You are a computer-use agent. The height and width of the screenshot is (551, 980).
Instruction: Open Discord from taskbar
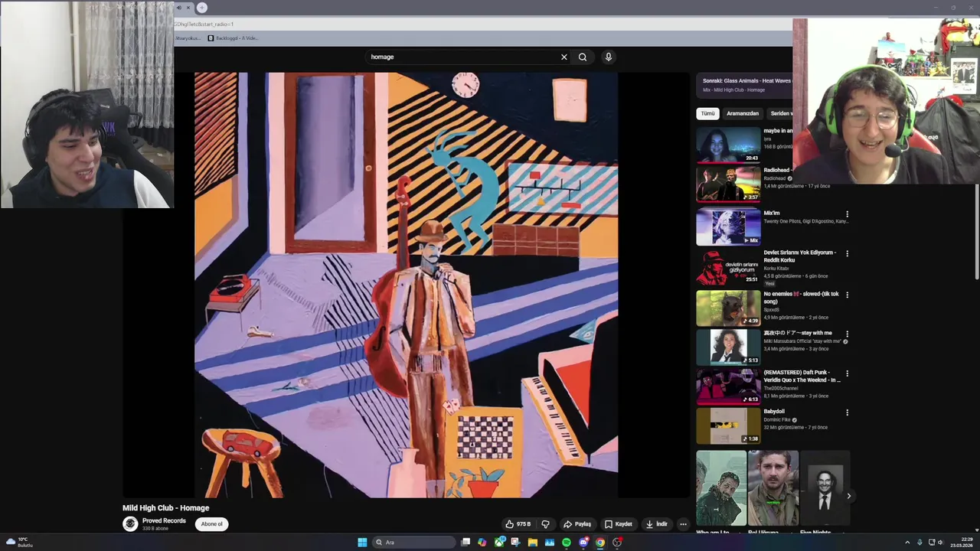[583, 543]
